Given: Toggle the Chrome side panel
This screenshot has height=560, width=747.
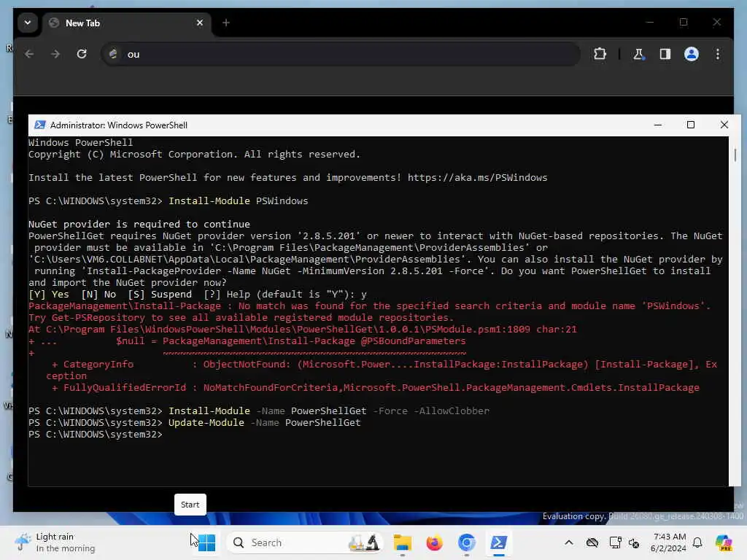Looking at the screenshot, I should [665, 54].
